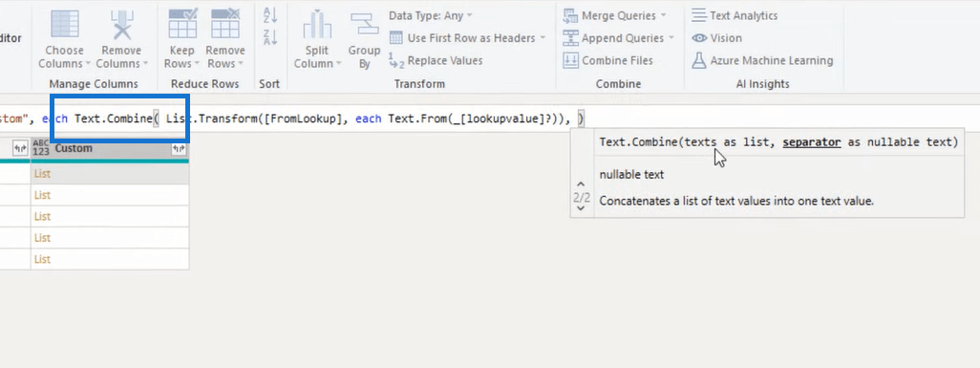980x368 pixels.
Task: Select the first List cell in the Custom column
Action: pos(110,174)
